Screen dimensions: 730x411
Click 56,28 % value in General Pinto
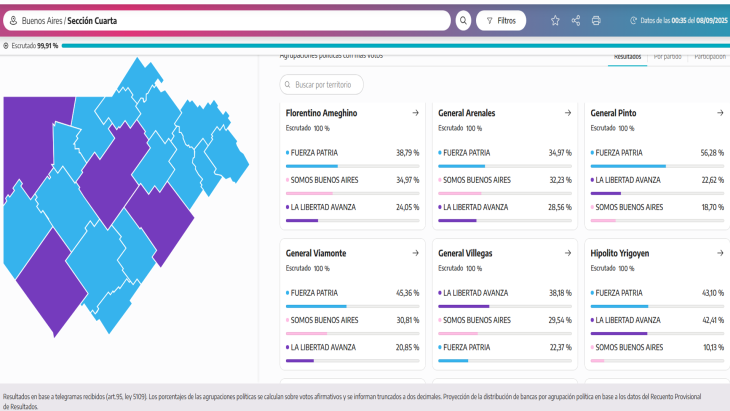click(712, 153)
